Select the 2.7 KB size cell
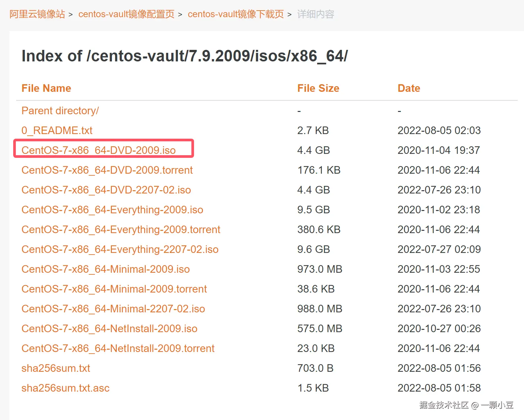Screen dimensions: 524x420 click(x=313, y=130)
